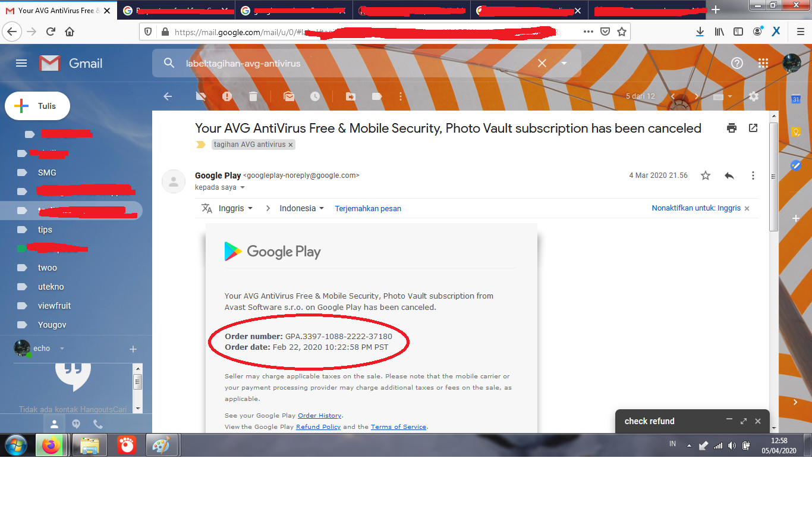Viewport: 812px width, 508px height.
Task: Go back to the message list
Action: 168,96
